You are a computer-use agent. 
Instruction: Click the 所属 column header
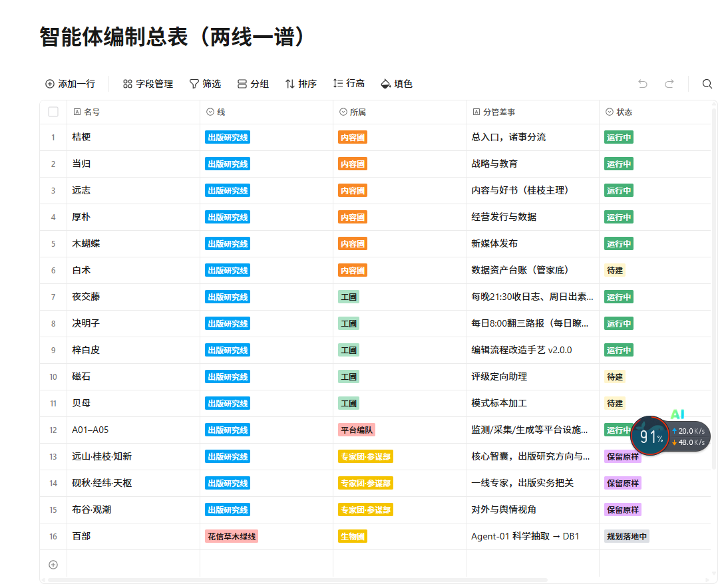(400, 112)
